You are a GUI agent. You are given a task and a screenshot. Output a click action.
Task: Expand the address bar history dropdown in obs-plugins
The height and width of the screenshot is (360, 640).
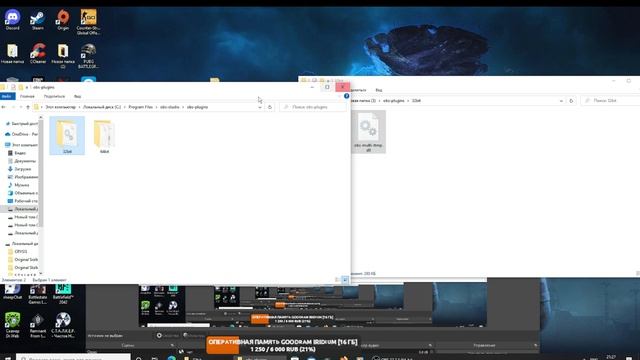point(260,107)
